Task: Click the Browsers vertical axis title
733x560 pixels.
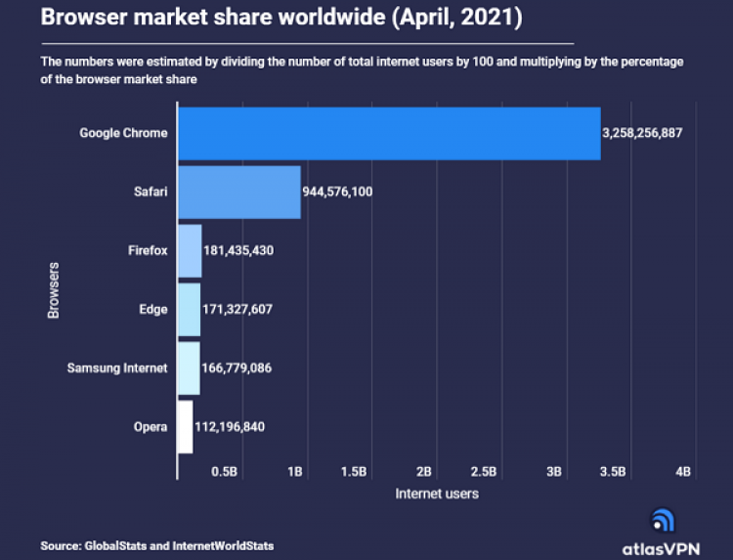Action: 54,289
